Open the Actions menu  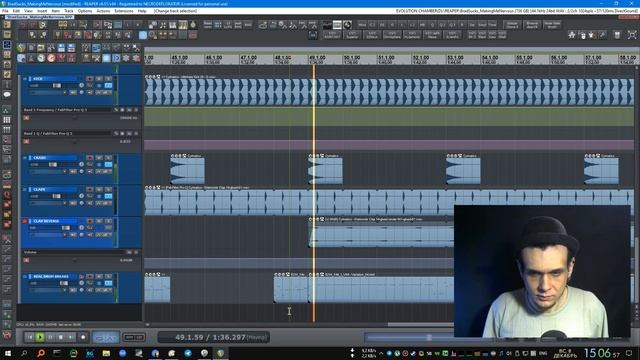tap(103, 11)
